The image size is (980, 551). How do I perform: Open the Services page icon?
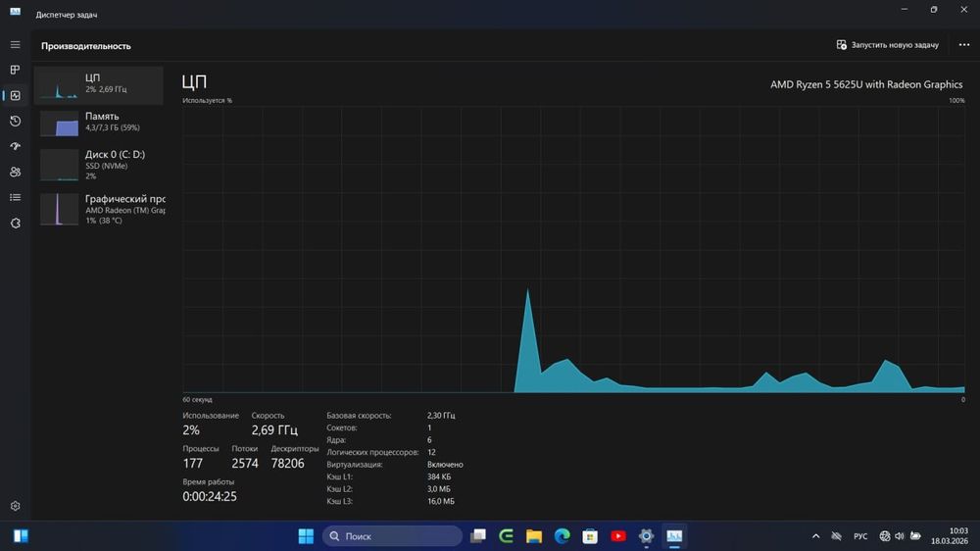click(15, 224)
